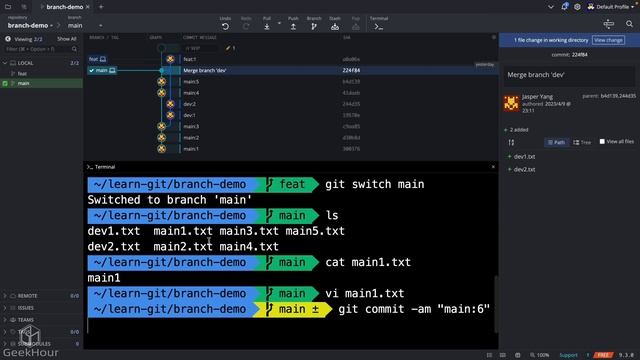Push commits with the Push icon
Image resolution: width=640 pixels, height=360 pixels.
tap(293, 27)
